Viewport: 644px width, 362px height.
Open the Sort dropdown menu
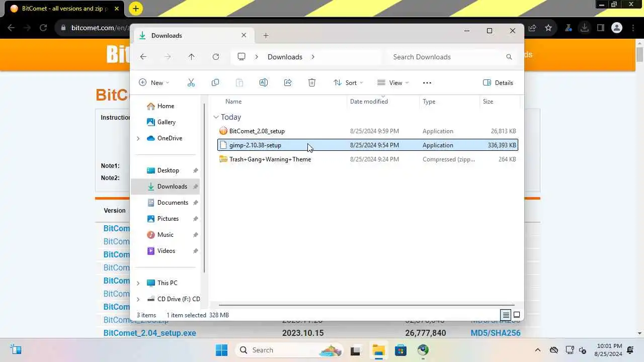pos(348,82)
